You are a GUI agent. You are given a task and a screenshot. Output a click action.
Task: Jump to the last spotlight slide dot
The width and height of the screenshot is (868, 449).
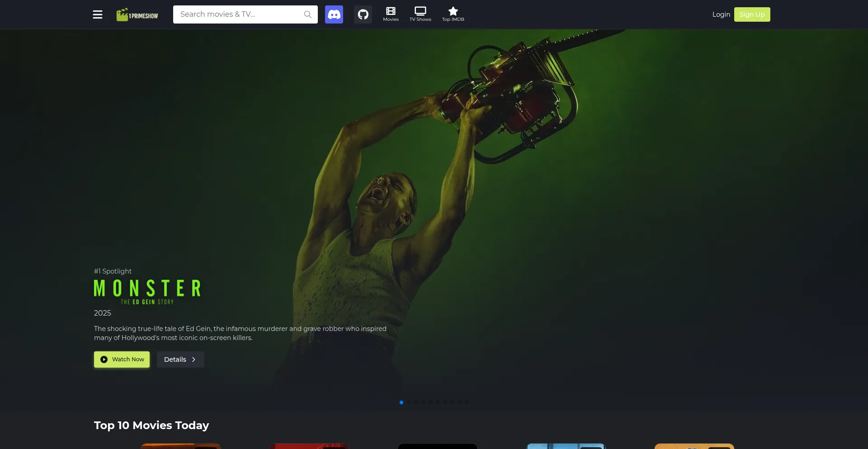click(467, 402)
